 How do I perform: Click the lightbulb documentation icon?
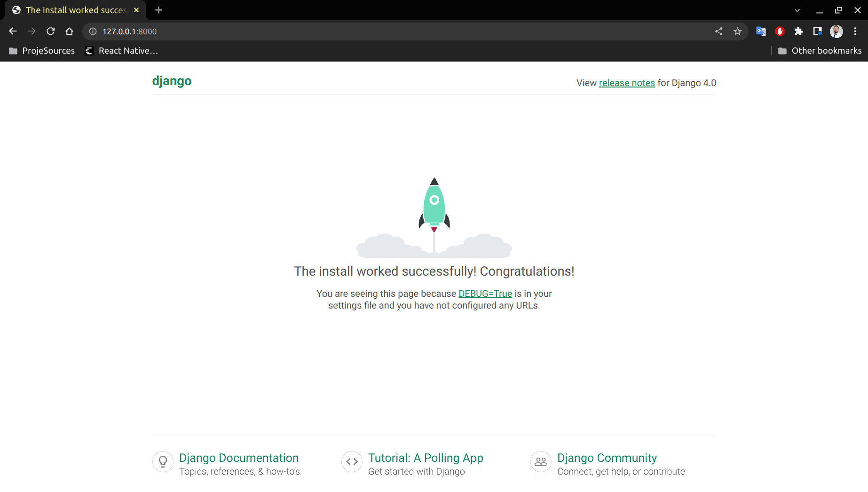pyautogui.click(x=163, y=462)
